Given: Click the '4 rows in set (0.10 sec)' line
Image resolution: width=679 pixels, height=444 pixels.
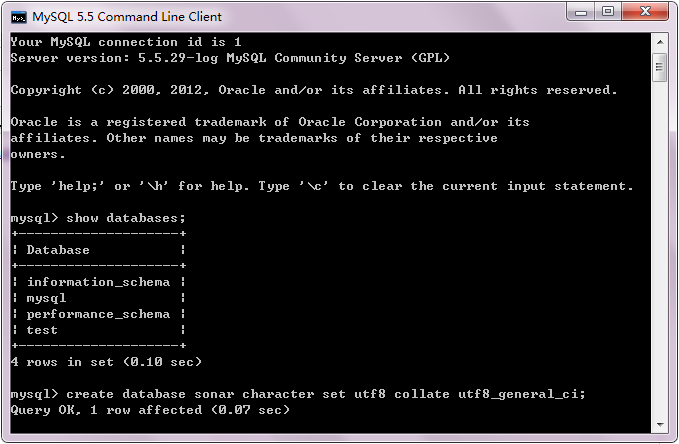Looking at the screenshot, I should coord(106,362).
